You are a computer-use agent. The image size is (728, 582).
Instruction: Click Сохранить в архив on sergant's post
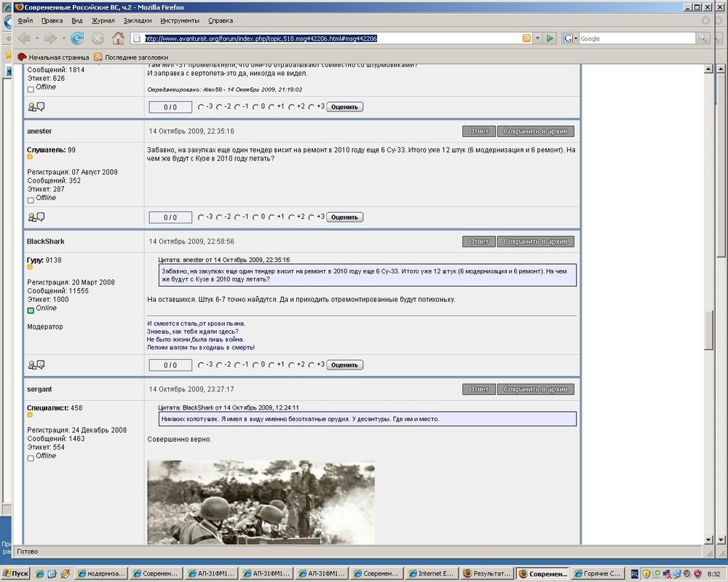pos(536,389)
